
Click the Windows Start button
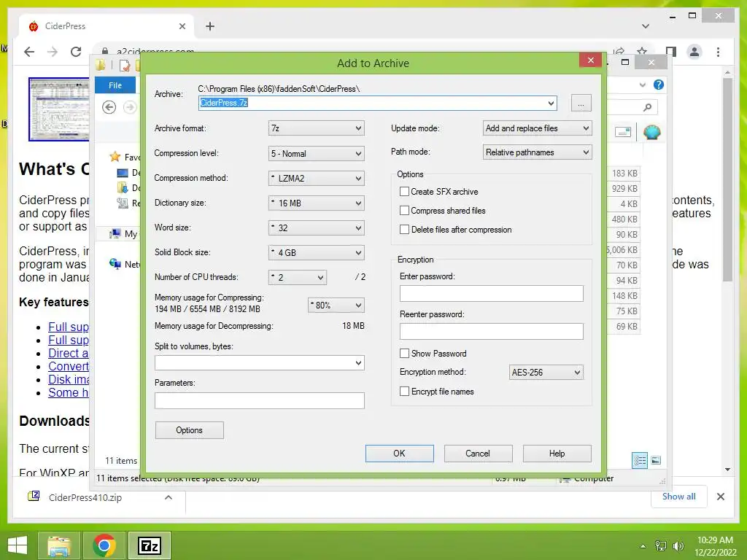[18, 545]
